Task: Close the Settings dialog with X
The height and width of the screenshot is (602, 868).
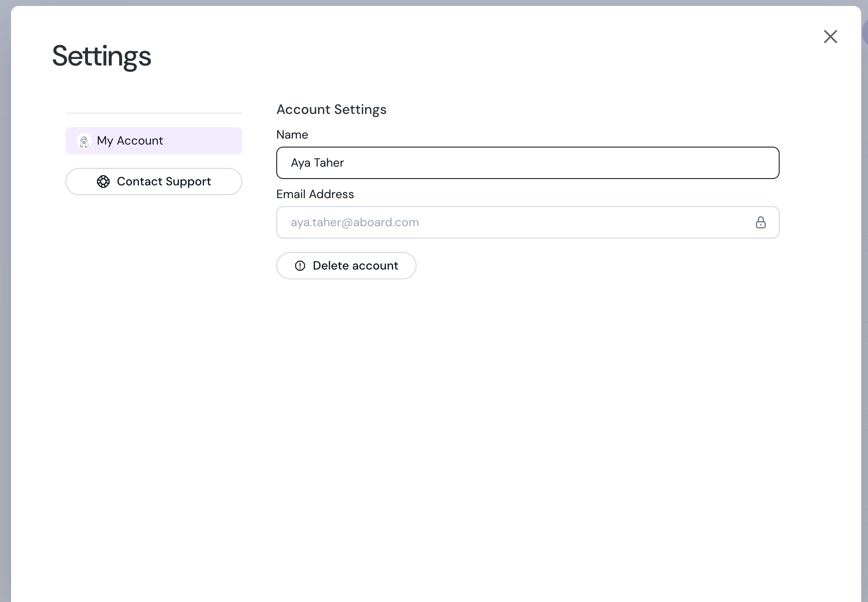Action: [830, 37]
